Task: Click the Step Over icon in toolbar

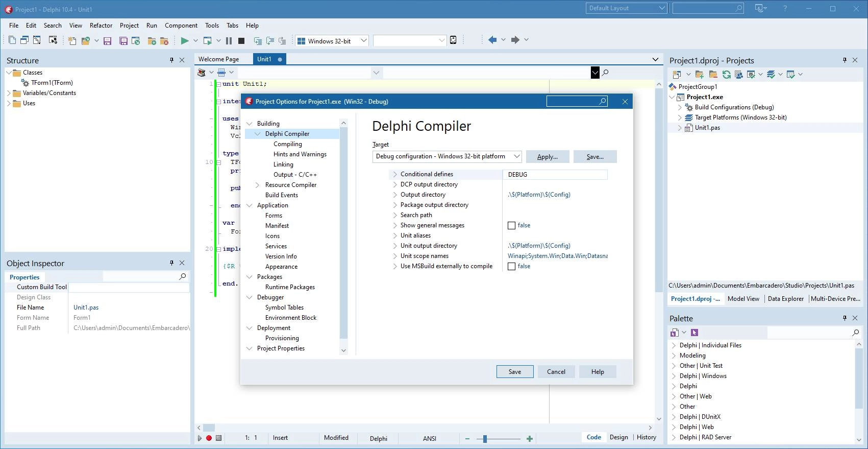Action: coord(269,40)
